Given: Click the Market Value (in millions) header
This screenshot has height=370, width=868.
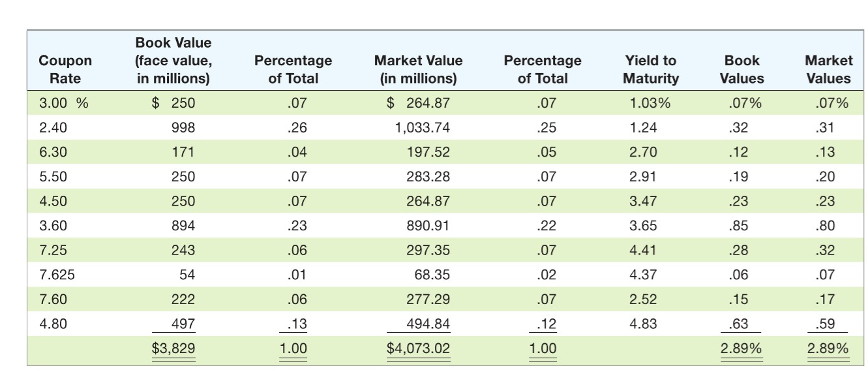Looking at the screenshot, I should coord(418,69).
